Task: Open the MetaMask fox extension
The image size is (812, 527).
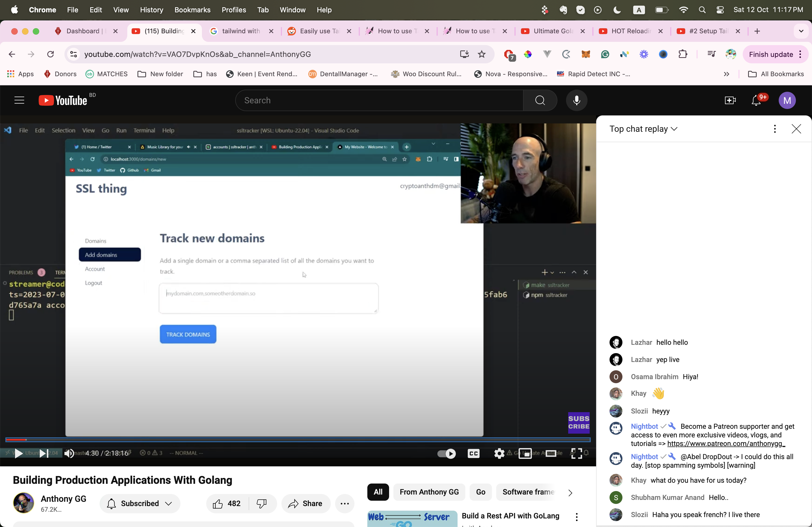Action: [x=586, y=54]
